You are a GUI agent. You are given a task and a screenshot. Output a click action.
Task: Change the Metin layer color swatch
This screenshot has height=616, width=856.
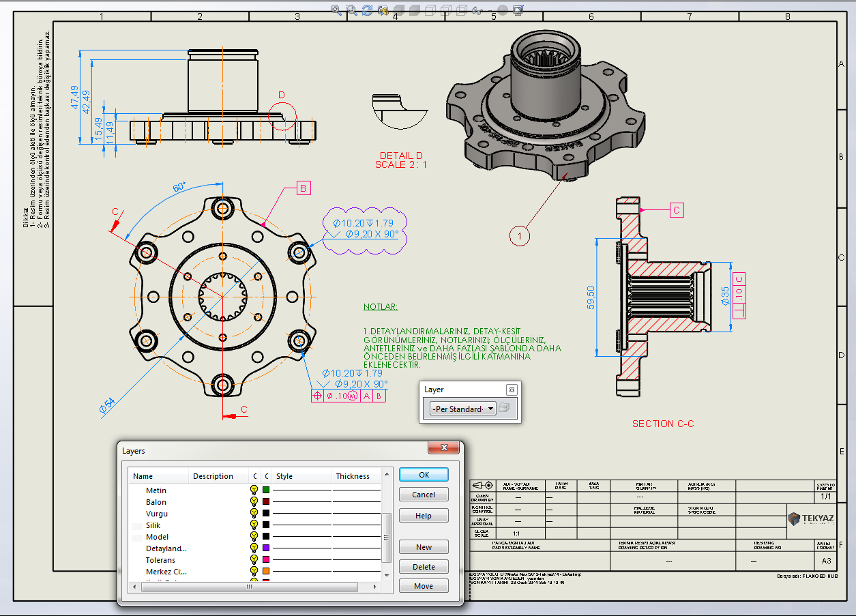coord(265,490)
